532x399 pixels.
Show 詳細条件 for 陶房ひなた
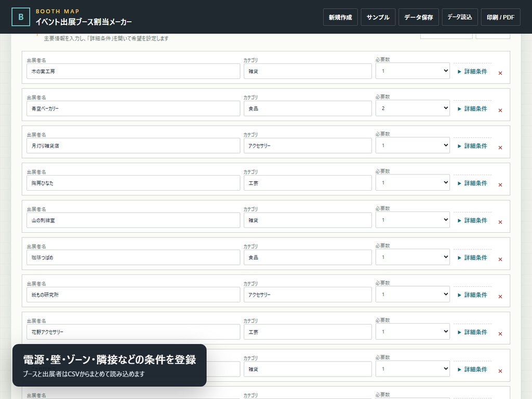point(472,183)
